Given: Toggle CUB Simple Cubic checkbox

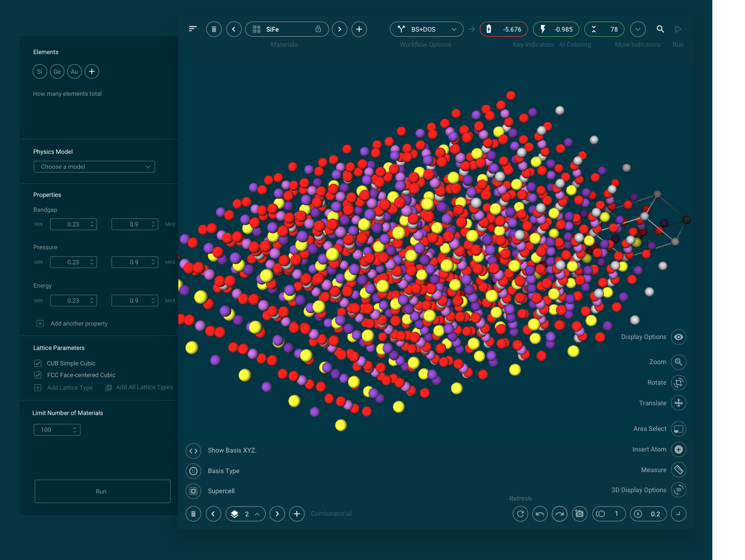Looking at the screenshot, I should 38,363.
